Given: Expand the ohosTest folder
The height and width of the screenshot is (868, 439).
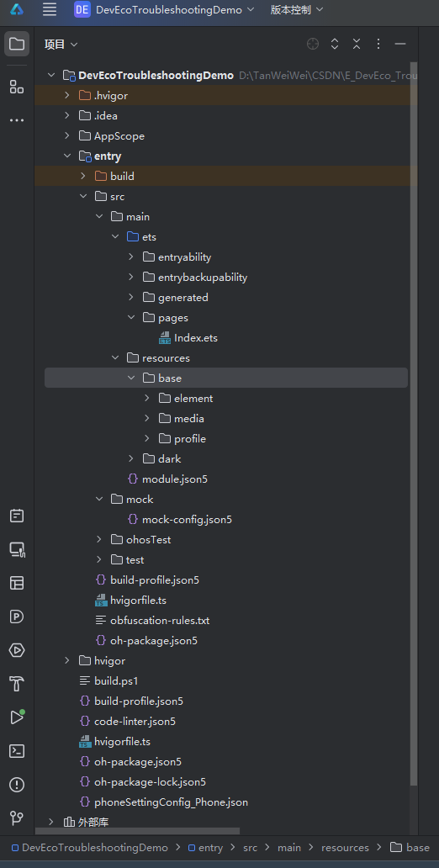Looking at the screenshot, I should pyautogui.click(x=99, y=540).
